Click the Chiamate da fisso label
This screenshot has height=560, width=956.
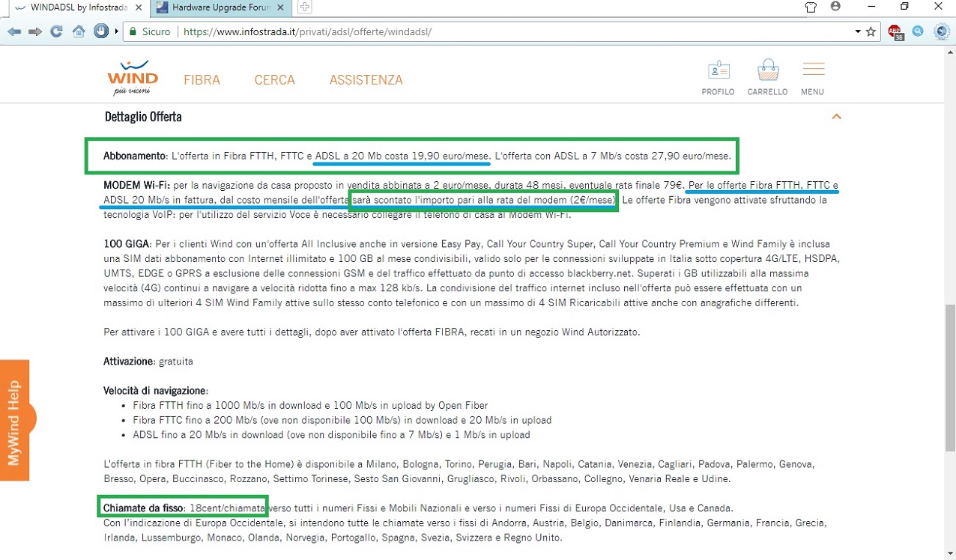(x=143, y=508)
